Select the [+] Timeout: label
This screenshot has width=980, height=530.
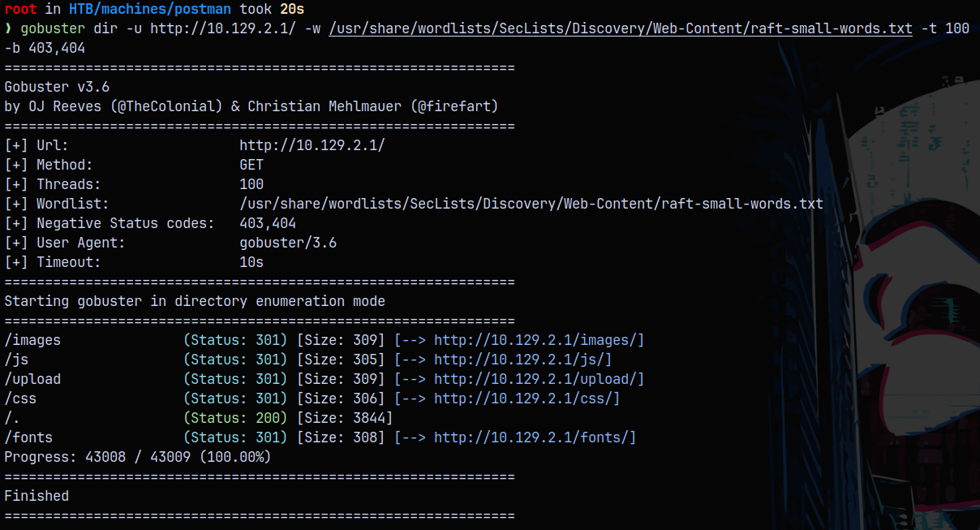pyautogui.click(x=53, y=262)
